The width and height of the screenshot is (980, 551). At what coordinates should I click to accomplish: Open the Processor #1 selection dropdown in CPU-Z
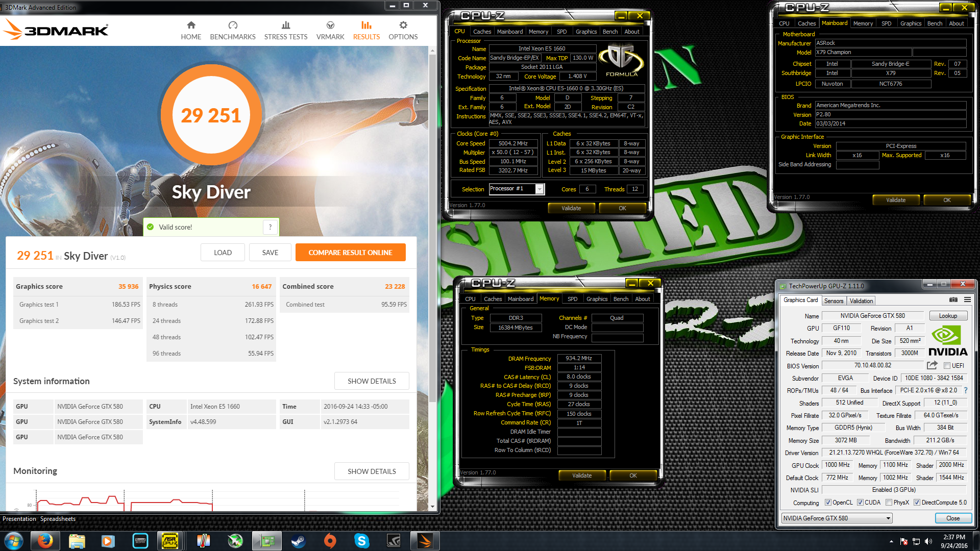(x=517, y=189)
